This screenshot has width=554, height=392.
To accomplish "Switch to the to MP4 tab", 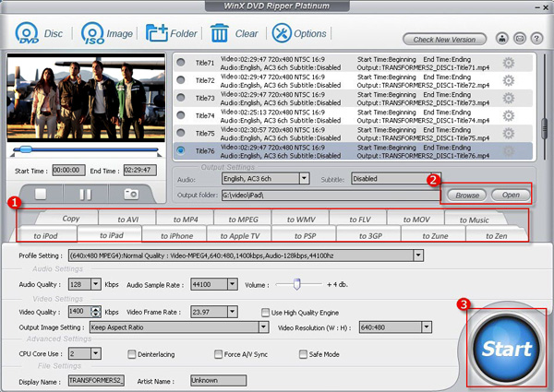I will coord(186,220).
